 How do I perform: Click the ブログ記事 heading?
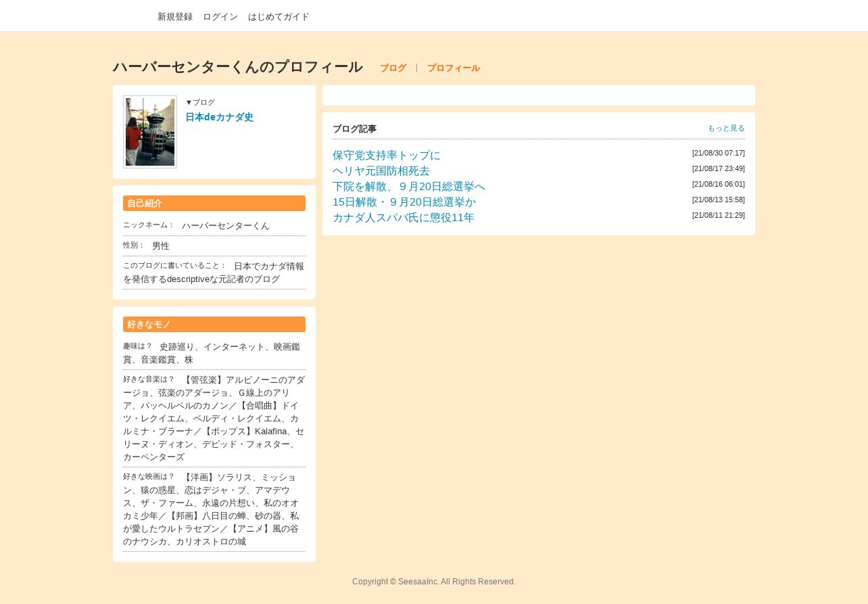pyautogui.click(x=354, y=129)
